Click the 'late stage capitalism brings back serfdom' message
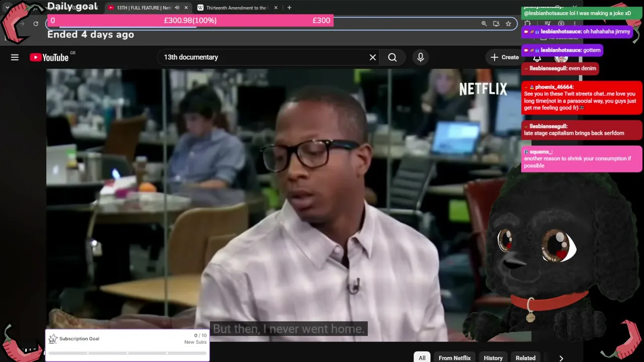 click(x=582, y=130)
